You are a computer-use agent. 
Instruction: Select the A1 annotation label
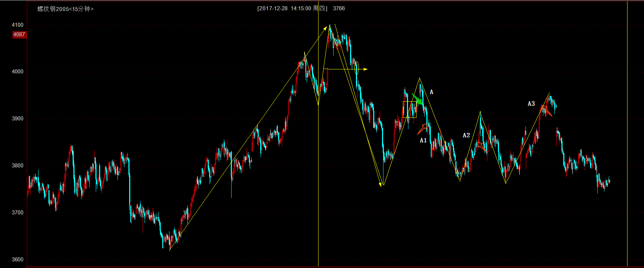coord(423,140)
